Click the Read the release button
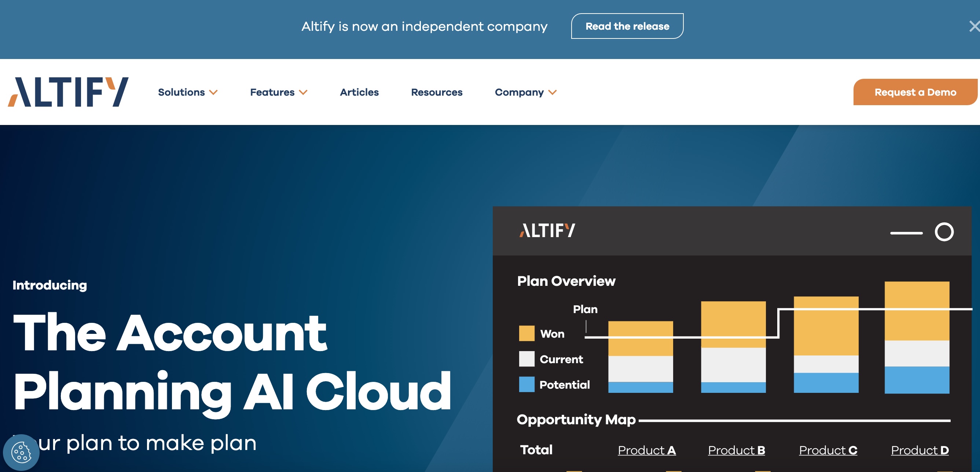Screen dimensions: 980x472 627,26
